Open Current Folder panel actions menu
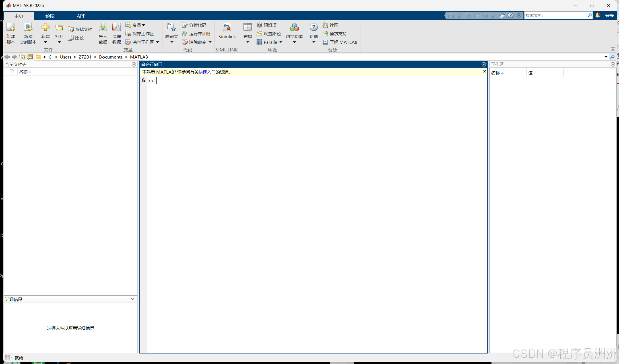 [x=134, y=65]
